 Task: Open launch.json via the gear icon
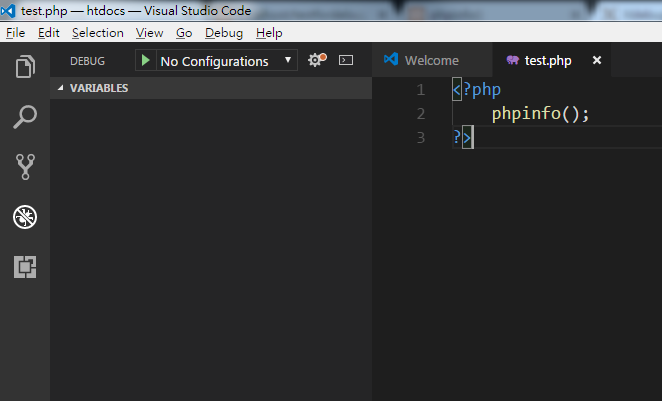[317, 60]
